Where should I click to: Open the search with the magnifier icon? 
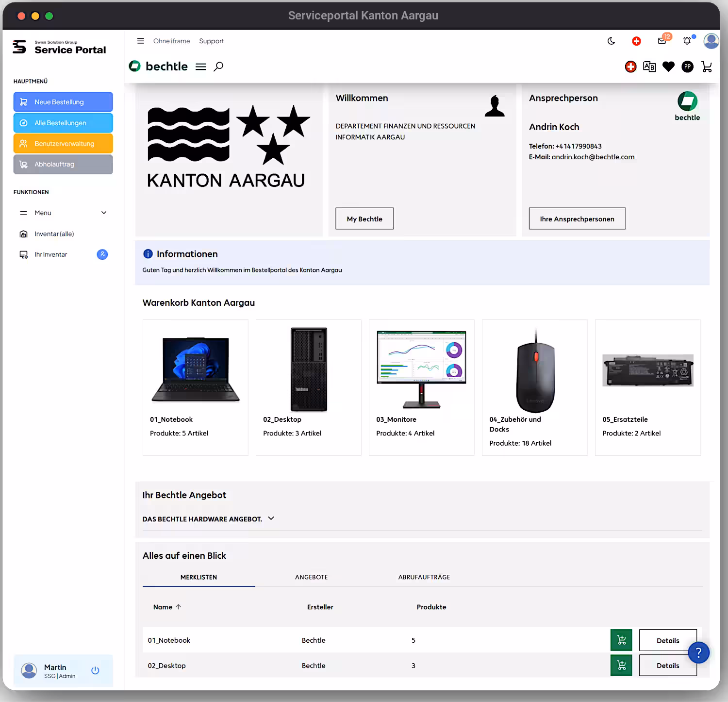(x=218, y=67)
